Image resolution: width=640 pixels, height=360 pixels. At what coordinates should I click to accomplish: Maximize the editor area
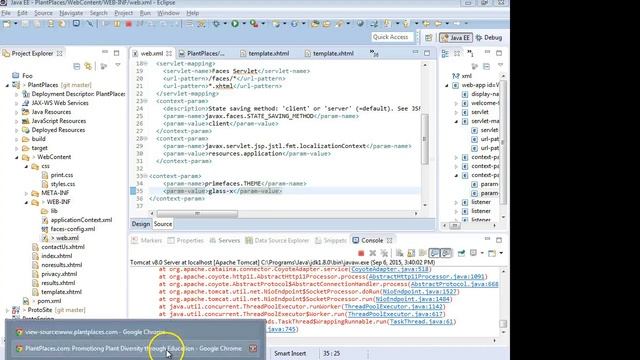(x=427, y=53)
